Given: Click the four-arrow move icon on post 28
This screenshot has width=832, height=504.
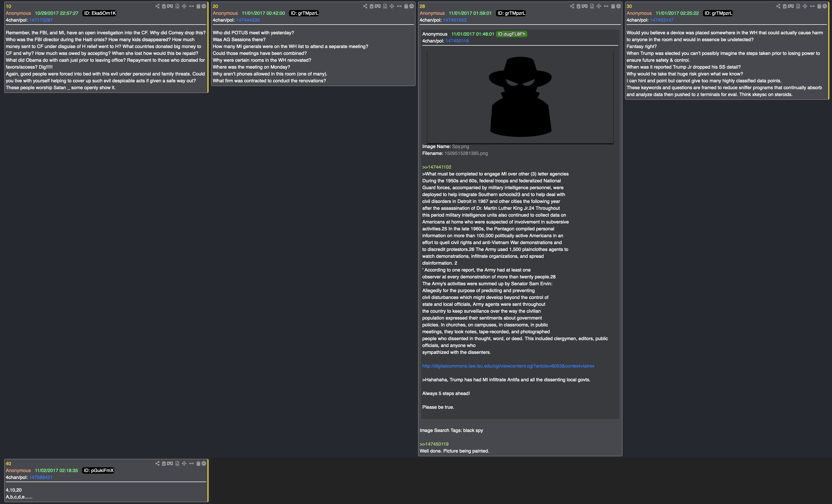Looking at the screenshot, I should [599, 6].
